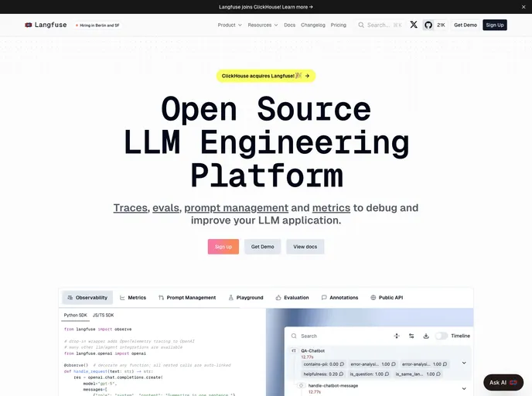Click the QA-Chatbot trace type icon

pos(294,350)
